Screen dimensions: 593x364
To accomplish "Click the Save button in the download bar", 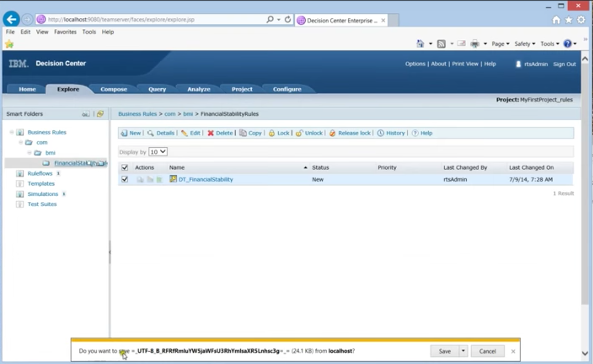I will [x=445, y=351].
